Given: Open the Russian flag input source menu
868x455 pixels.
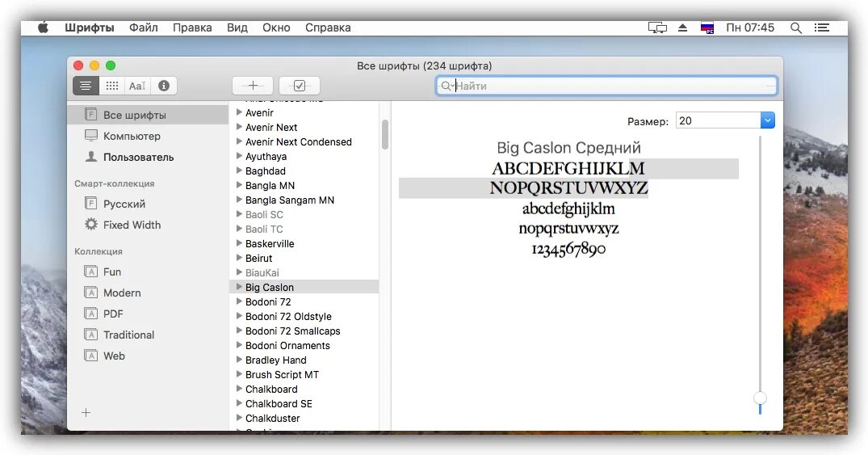Looking at the screenshot, I should [x=707, y=27].
